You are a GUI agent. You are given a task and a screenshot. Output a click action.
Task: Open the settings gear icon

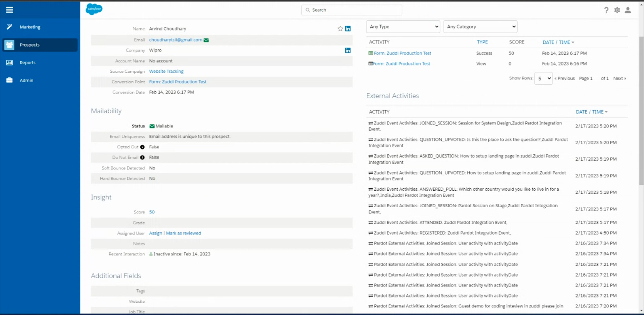tap(617, 10)
